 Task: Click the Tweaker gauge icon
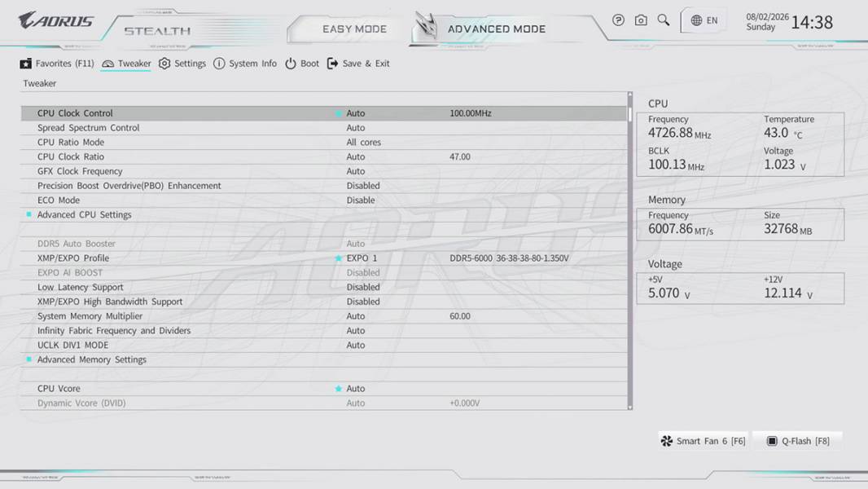click(108, 64)
